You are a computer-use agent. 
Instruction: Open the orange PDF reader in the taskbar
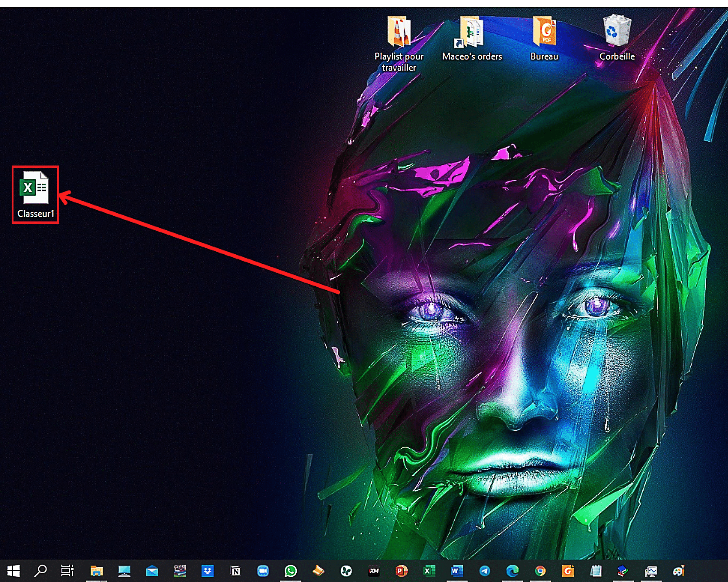(x=568, y=571)
